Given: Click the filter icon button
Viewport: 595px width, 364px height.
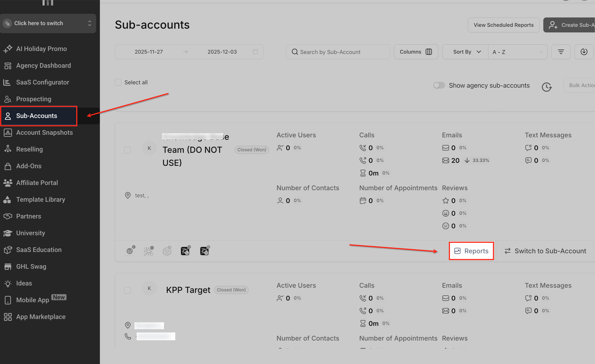Looking at the screenshot, I should coord(561,52).
